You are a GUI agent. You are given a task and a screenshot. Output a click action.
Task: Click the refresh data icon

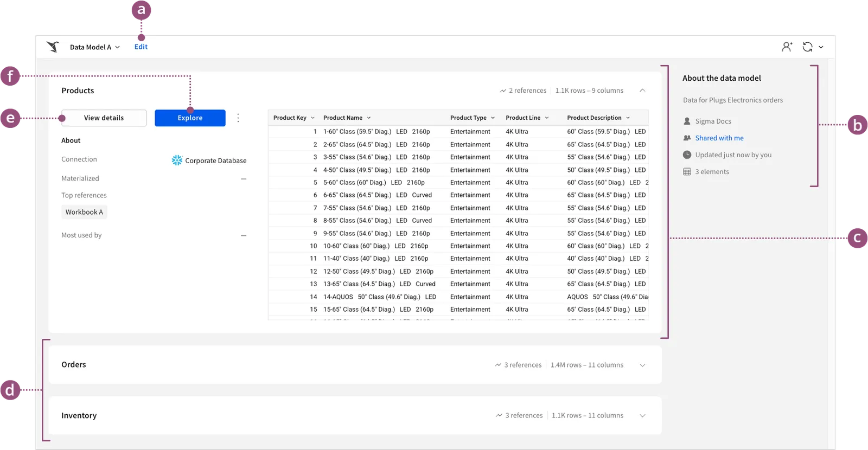808,47
